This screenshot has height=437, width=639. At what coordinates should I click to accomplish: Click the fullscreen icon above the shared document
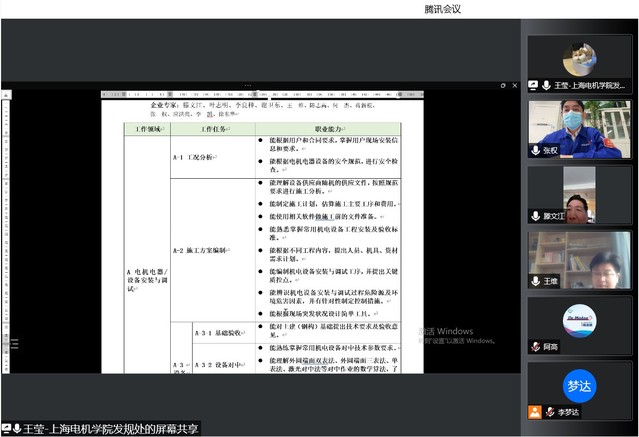click(x=504, y=86)
